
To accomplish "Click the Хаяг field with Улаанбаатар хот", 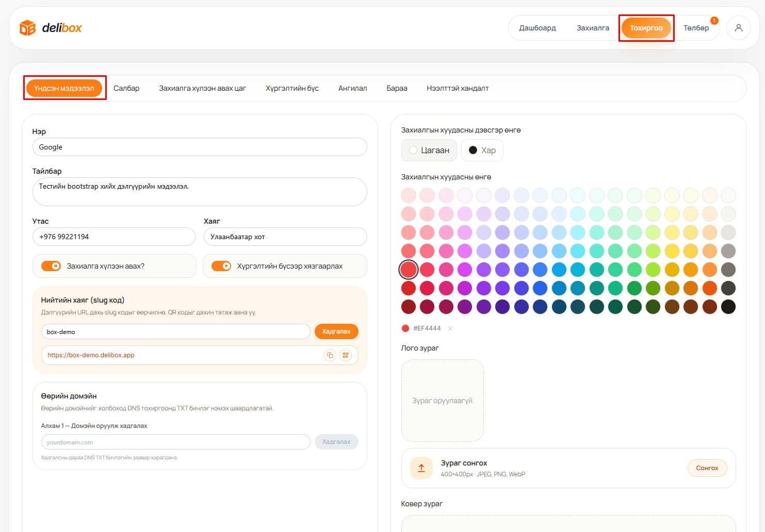I will click(285, 237).
